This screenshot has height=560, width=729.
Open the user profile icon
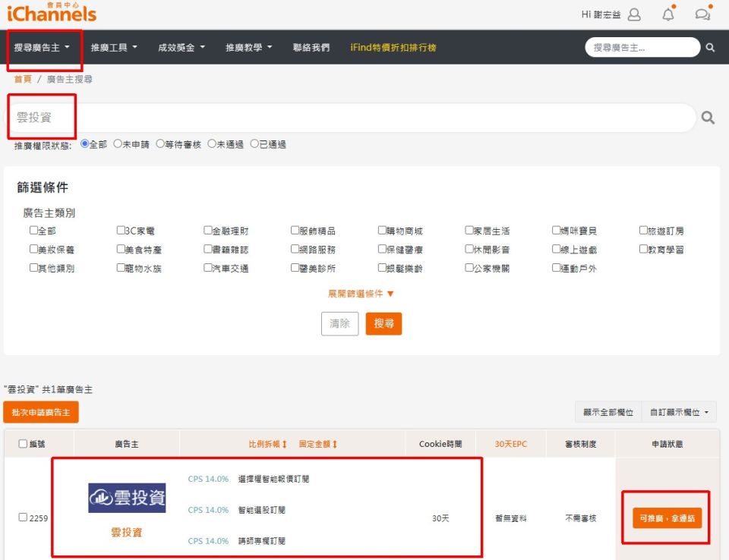pos(634,14)
